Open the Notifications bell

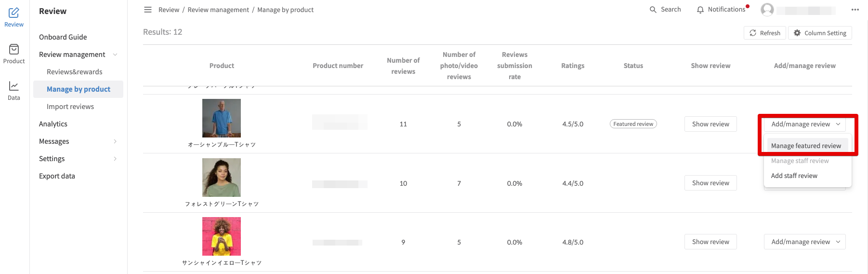coord(700,10)
